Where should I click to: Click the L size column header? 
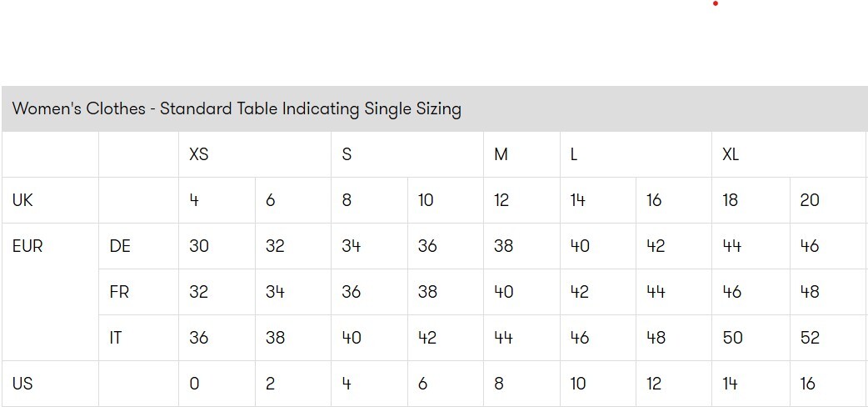pos(574,154)
